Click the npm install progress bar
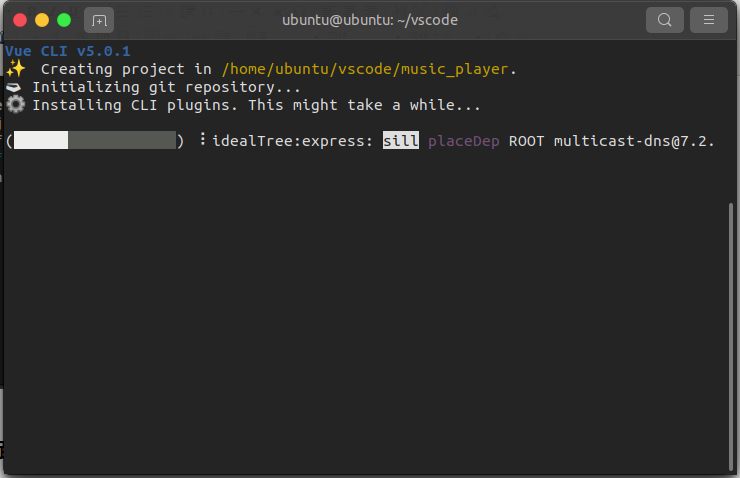The width and height of the screenshot is (740, 478). 95,140
